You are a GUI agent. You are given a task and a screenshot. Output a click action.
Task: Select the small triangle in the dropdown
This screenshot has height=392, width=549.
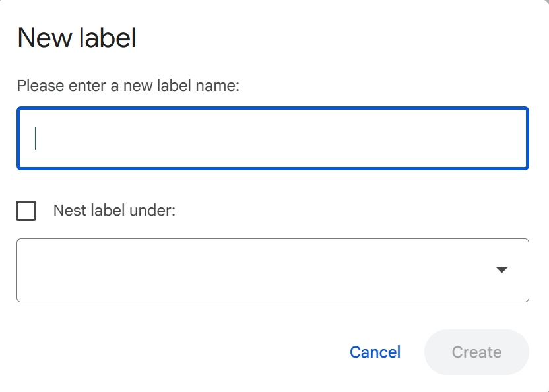(501, 270)
